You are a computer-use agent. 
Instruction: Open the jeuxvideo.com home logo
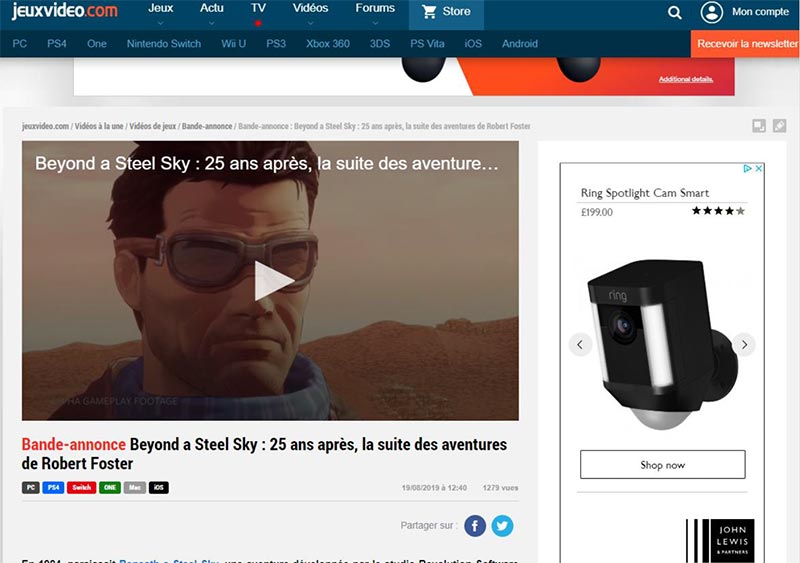pyautogui.click(x=64, y=10)
